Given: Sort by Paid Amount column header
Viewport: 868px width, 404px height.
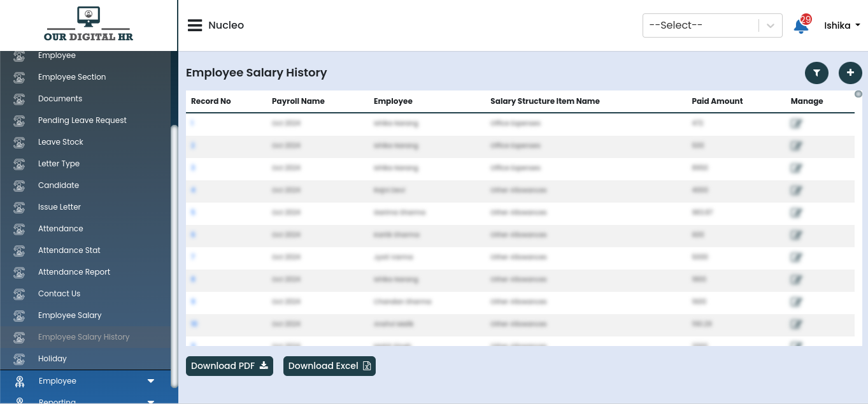Looking at the screenshot, I should click(717, 101).
